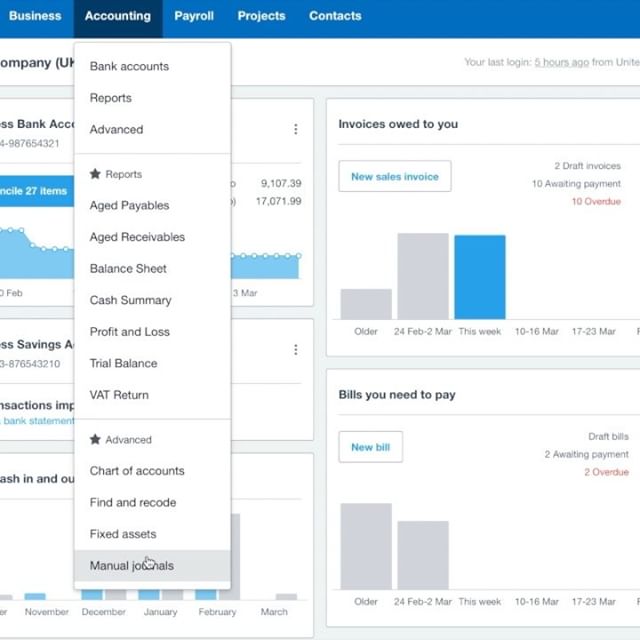
Task: Select the November cash bar
Action: (35, 596)
